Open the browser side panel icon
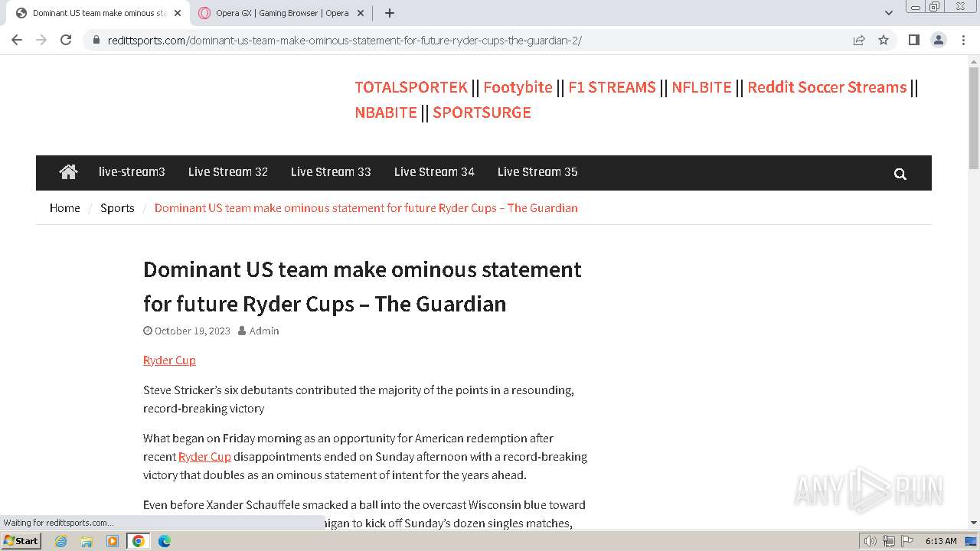The height and width of the screenshot is (551, 980). click(x=913, y=40)
